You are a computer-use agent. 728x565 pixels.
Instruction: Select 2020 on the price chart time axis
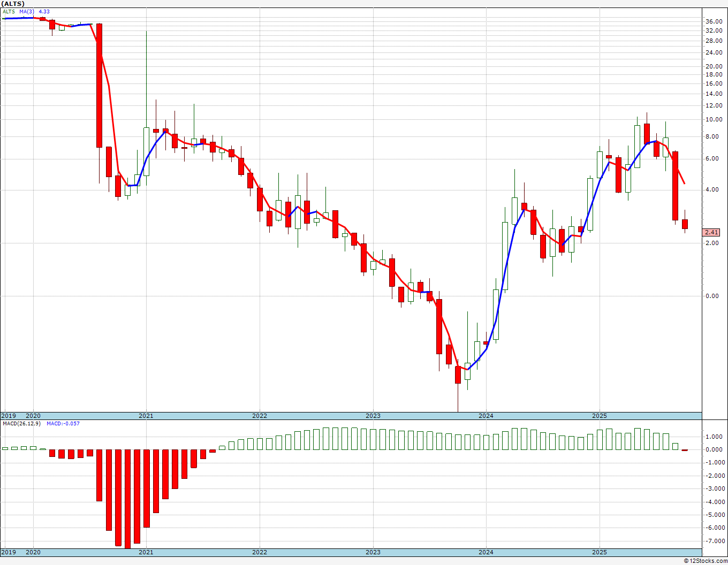tap(33, 416)
